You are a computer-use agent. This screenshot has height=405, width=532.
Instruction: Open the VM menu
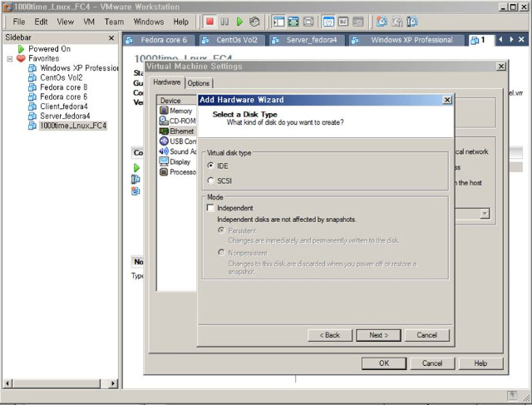89,22
